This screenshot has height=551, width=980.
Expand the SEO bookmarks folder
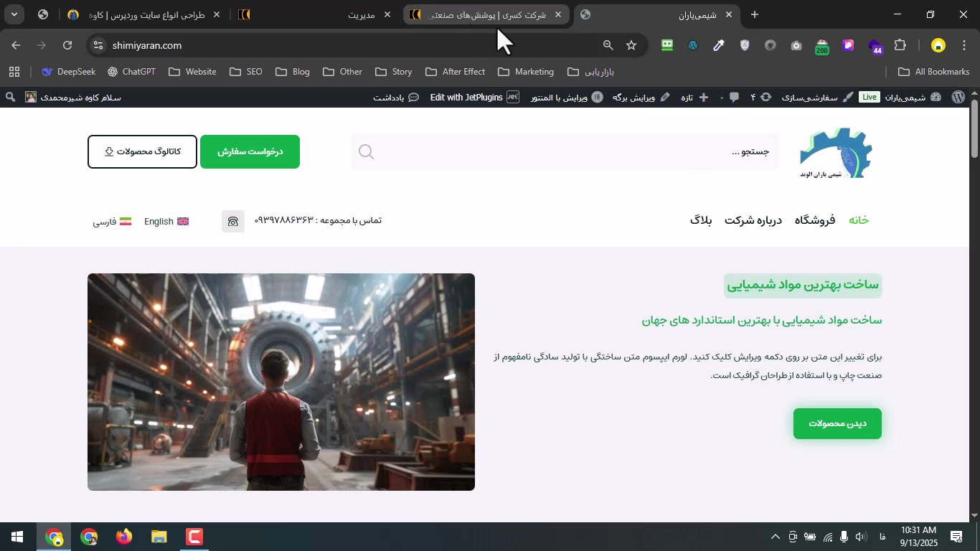[246, 72]
